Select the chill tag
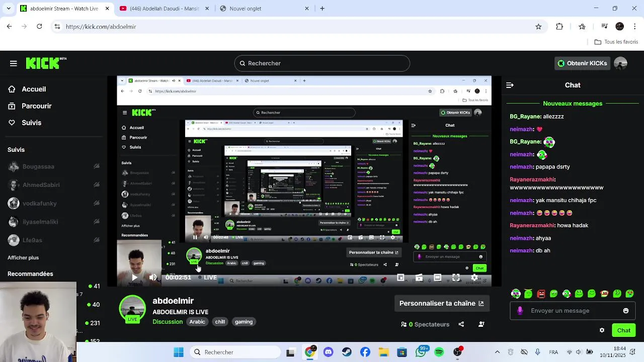 tap(220, 322)
